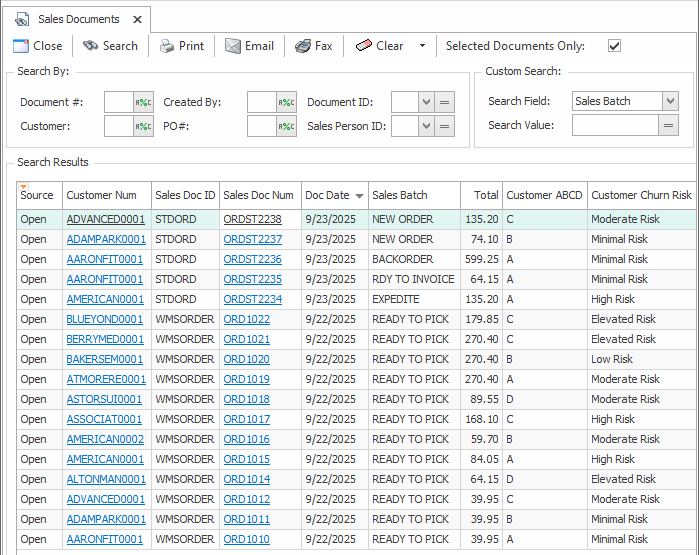This screenshot has width=699, height=555.
Task: Click the Fax toolbar icon
Action: pyautogui.click(x=303, y=46)
